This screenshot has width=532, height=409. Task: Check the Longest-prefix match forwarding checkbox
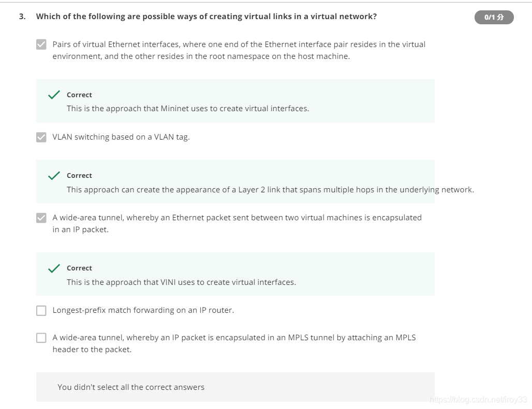[x=41, y=311]
